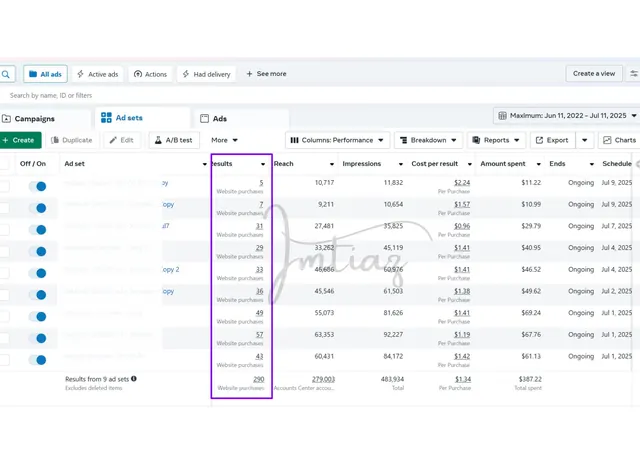The width and height of the screenshot is (640, 452).
Task: Click the 92,227 impressions value
Action: [x=393, y=334]
